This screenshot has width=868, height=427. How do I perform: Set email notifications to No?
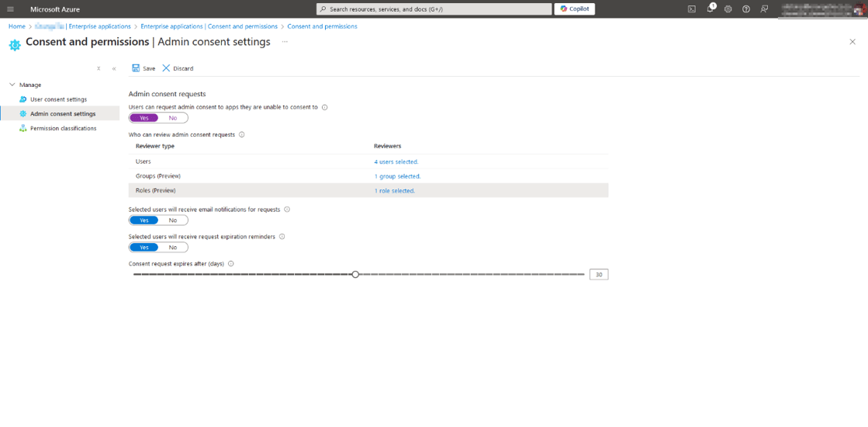pyautogui.click(x=173, y=220)
